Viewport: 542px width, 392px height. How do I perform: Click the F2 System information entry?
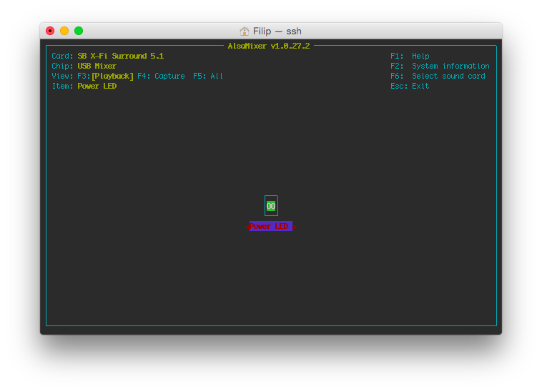point(440,66)
